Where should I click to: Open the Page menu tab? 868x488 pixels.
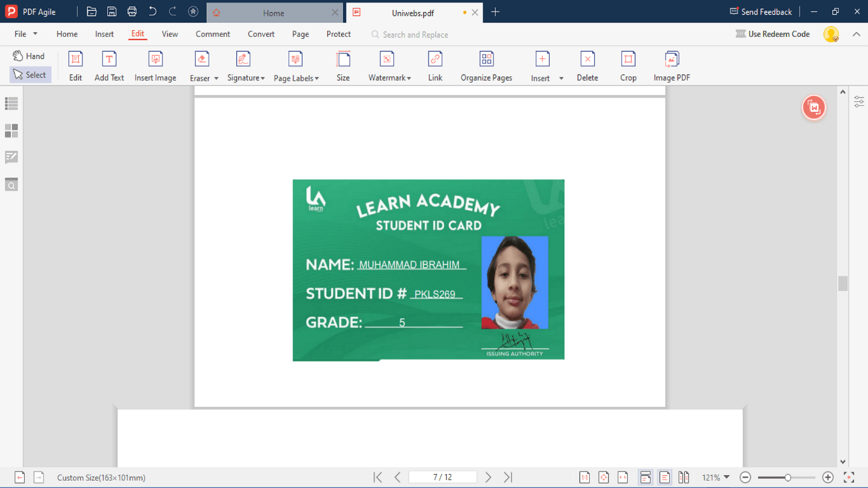300,34
